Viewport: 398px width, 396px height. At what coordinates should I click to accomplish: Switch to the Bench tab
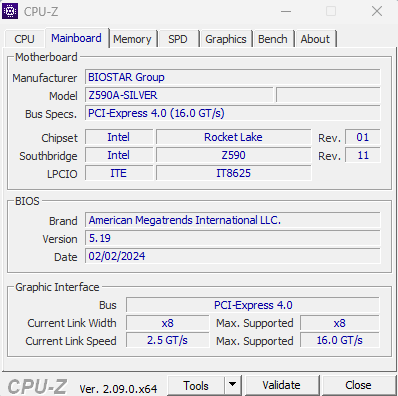click(273, 39)
